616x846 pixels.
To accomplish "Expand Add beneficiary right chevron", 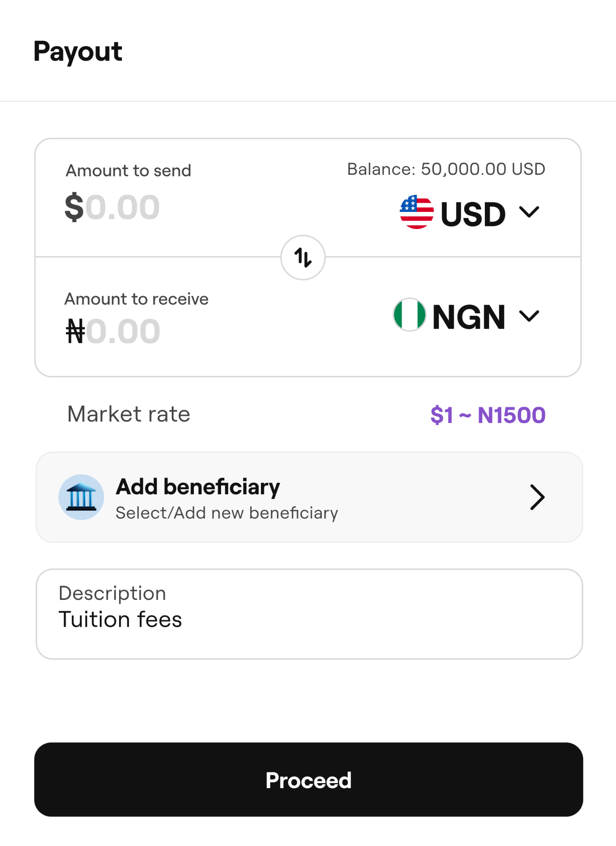I will pos(537,497).
